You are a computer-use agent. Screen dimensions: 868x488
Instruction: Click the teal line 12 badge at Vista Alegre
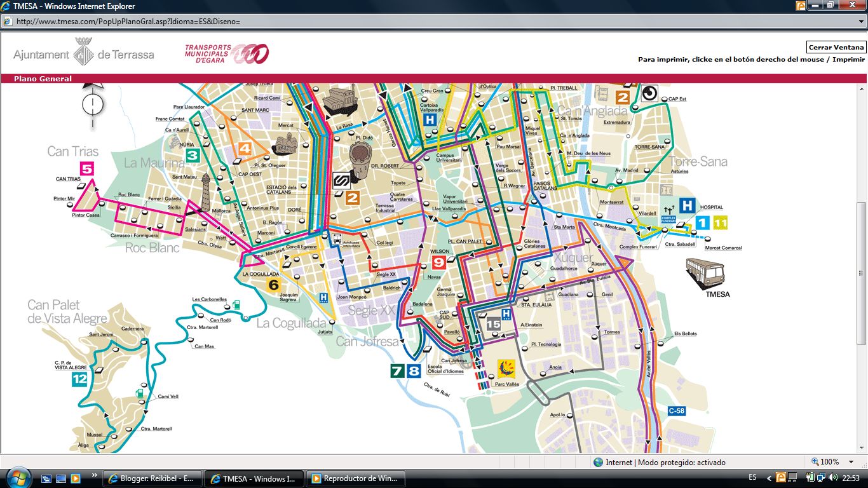(x=79, y=379)
